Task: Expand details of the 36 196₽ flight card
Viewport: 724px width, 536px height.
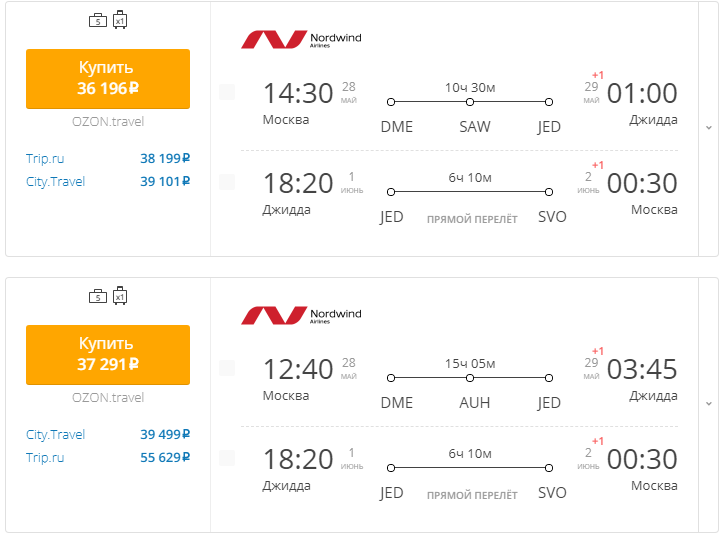Action: point(709,128)
